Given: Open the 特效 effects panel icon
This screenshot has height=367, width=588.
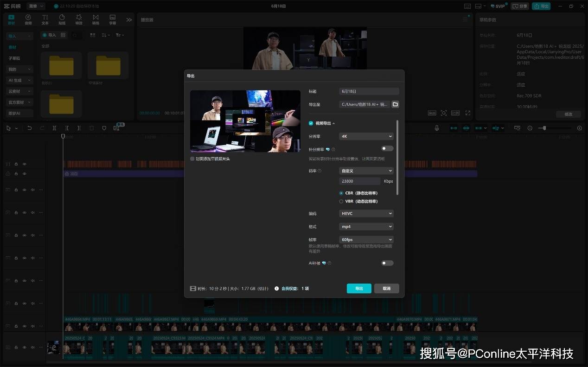Looking at the screenshot, I should (x=79, y=19).
